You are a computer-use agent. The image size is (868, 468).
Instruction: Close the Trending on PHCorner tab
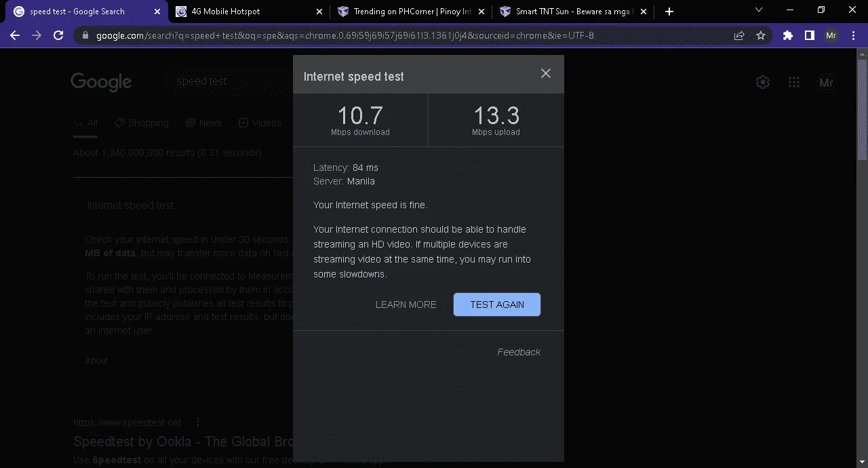click(481, 12)
